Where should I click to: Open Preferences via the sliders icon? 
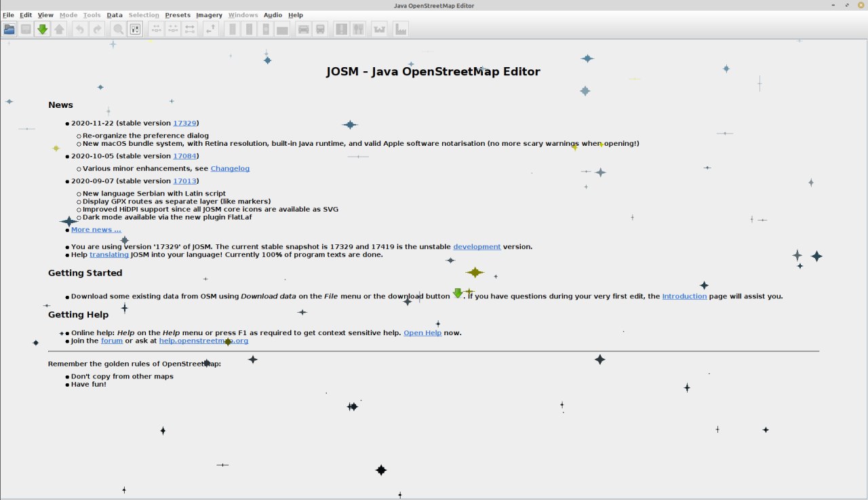click(135, 29)
